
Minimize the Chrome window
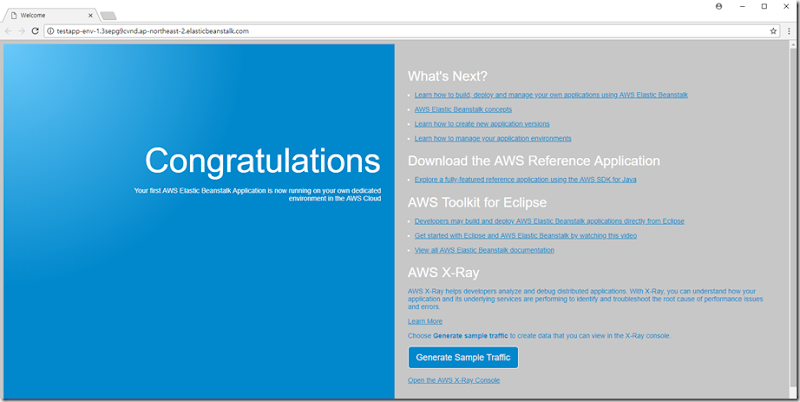click(x=742, y=6)
